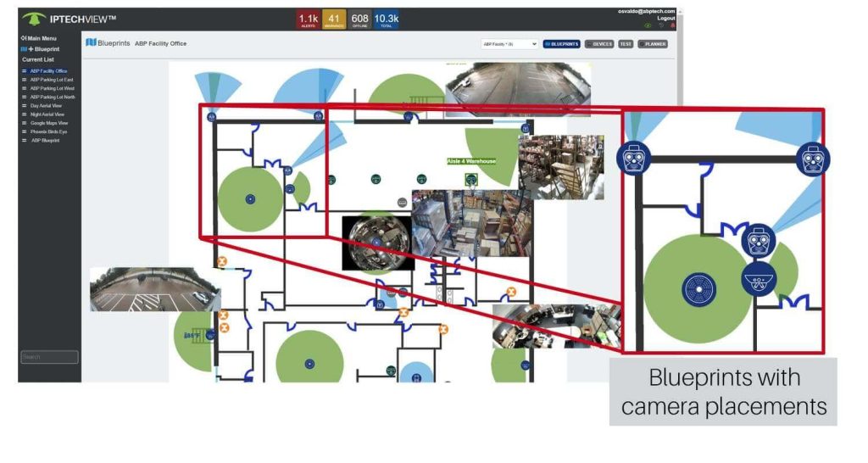Click the dome camera icon in enlarged inset
The height and width of the screenshot is (463, 868).
click(759, 278)
